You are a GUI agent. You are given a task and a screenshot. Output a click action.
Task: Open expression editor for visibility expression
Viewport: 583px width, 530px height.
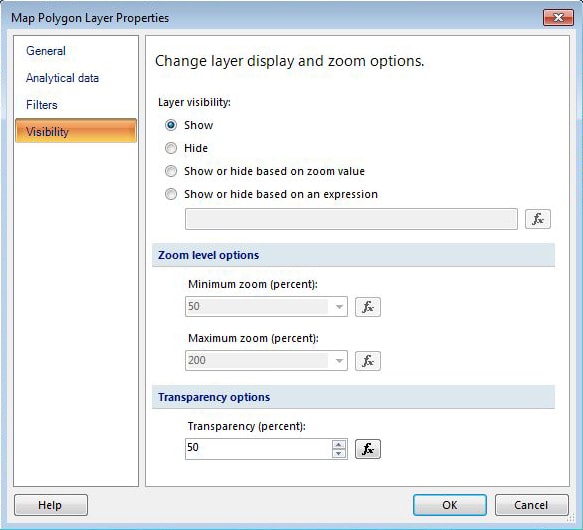click(x=538, y=219)
